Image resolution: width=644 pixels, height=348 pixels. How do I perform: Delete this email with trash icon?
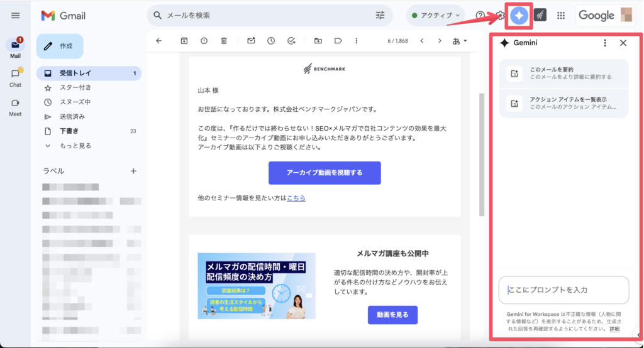tap(224, 41)
